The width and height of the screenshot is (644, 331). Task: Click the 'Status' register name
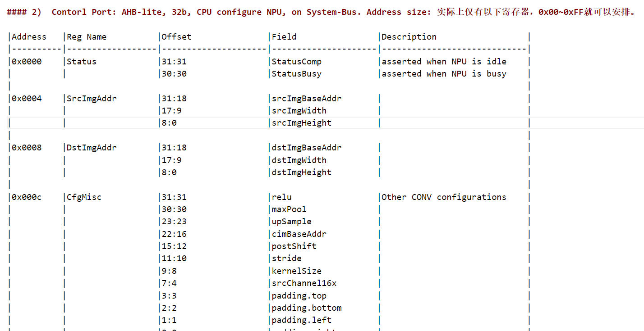point(82,62)
